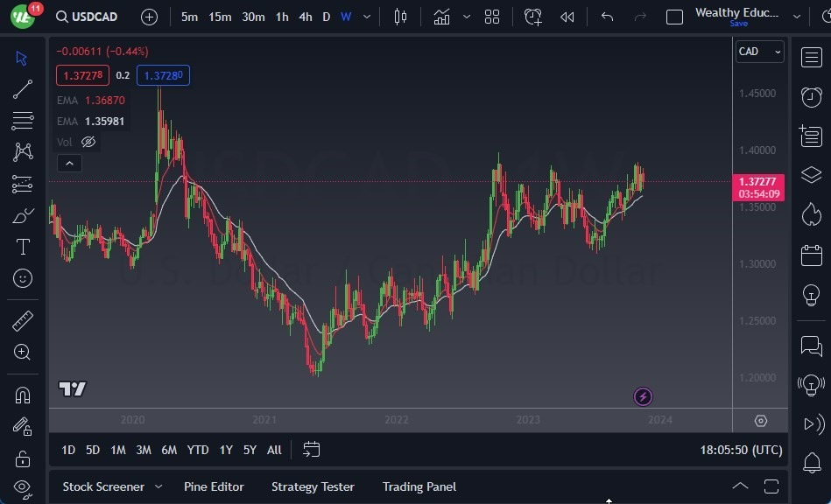Open the go-to-date calendar dialog
The height and width of the screenshot is (504, 831).
click(x=312, y=449)
